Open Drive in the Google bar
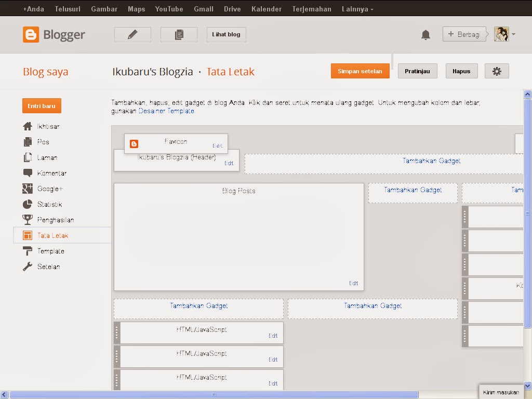This screenshot has height=399, width=532. tap(232, 9)
